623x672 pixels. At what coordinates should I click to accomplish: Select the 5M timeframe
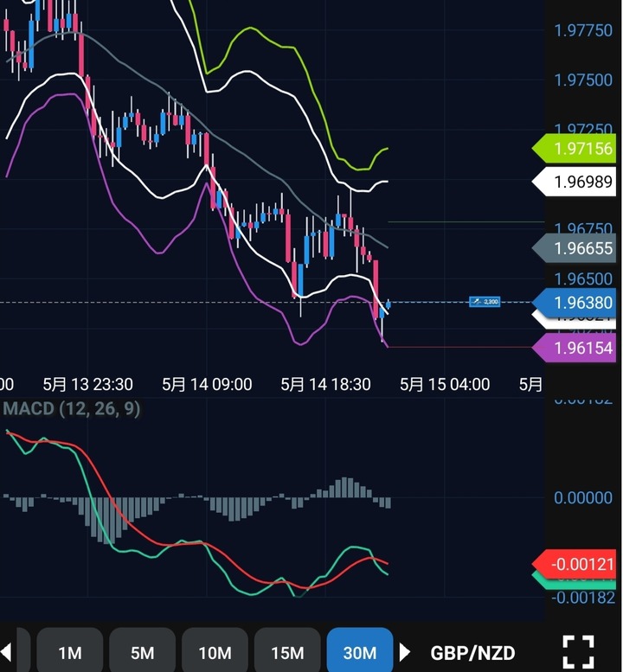(143, 652)
